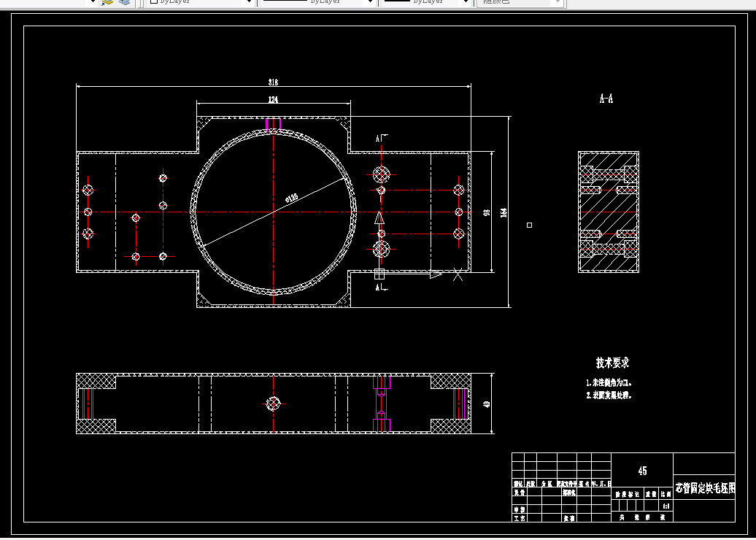Open the Layer States Manager stacked-sheets icon
This screenshot has width=756, height=540.
coord(124,2)
